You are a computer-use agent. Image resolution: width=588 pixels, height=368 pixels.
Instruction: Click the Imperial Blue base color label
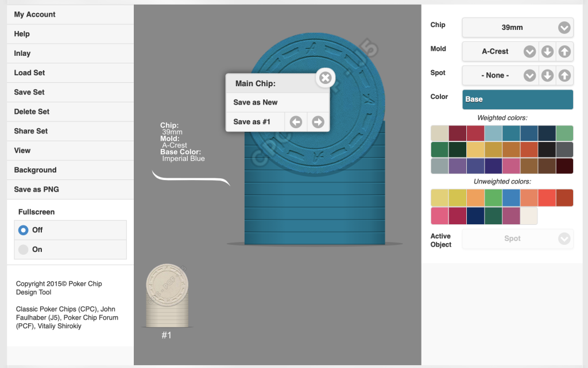point(183,159)
